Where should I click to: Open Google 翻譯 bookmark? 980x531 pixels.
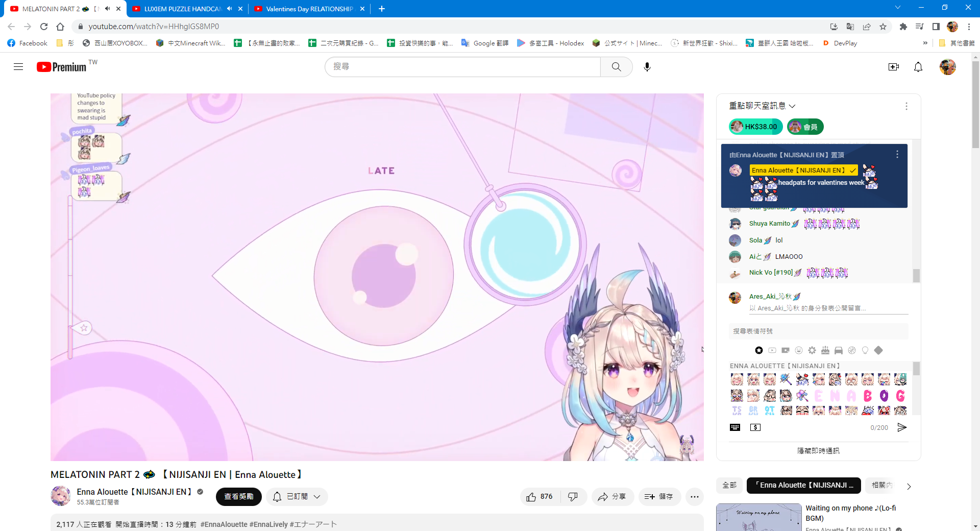485,43
